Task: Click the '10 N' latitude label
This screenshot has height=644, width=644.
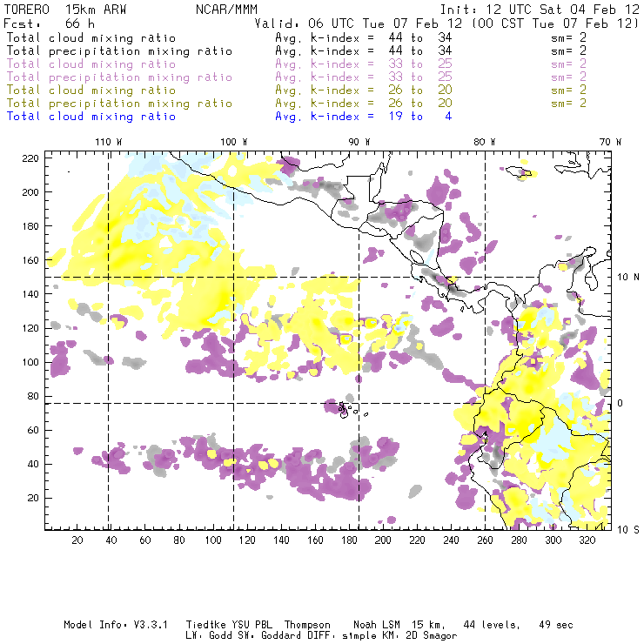Action: click(628, 278)
